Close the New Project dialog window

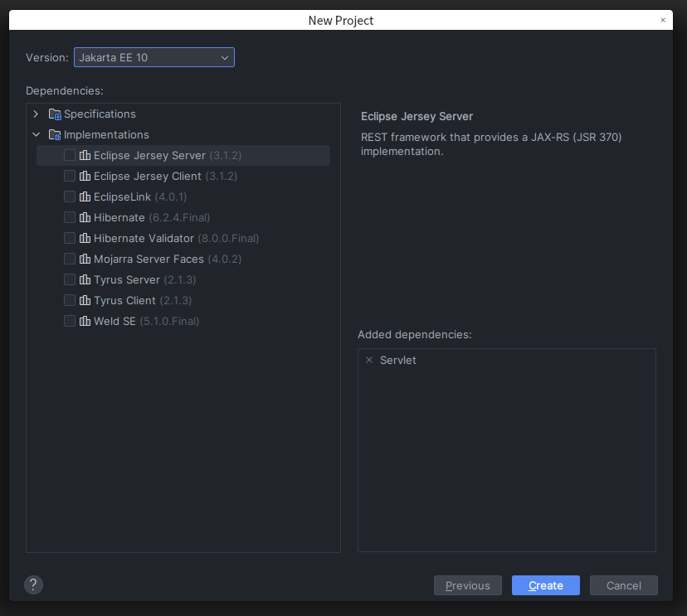click(x=662, y=20)
